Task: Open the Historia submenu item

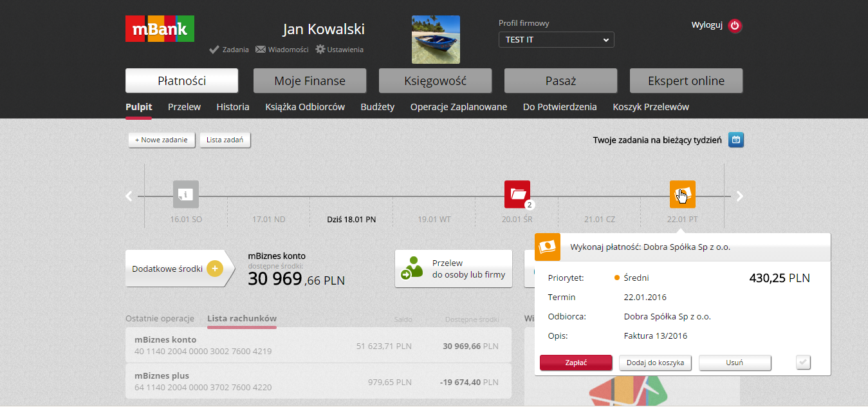Action: click(x=233, y=107)
